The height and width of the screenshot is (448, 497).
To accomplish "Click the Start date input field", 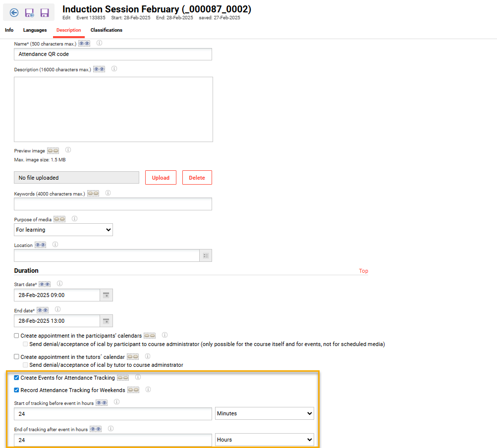I will pyautogui.click(x=57, y=295).
